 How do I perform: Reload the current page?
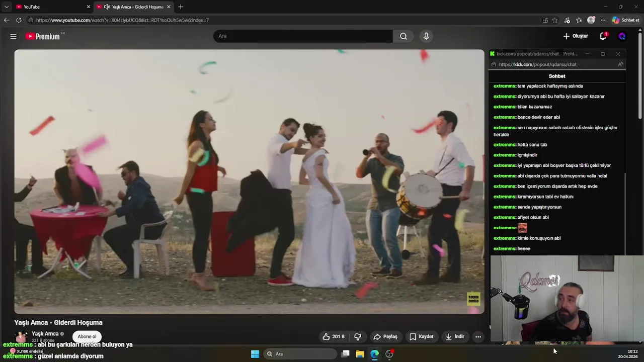pyautogui.click(x=19, y=20)
